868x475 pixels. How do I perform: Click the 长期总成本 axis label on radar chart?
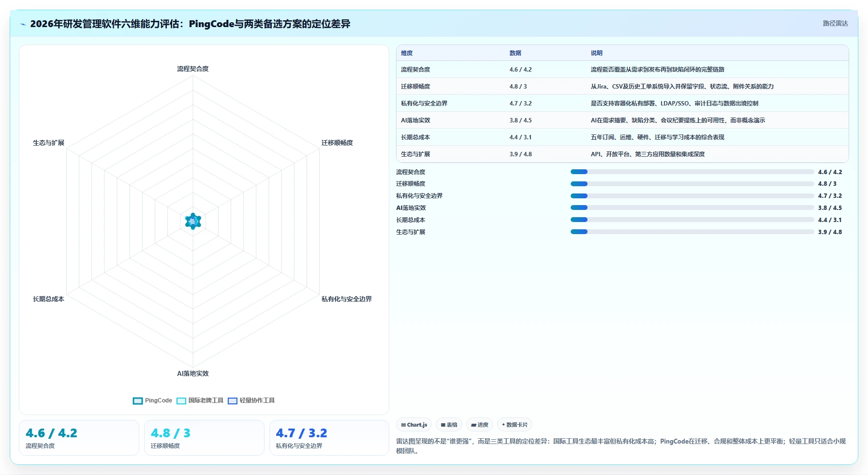pyautogui.click(x=48, y=299)
